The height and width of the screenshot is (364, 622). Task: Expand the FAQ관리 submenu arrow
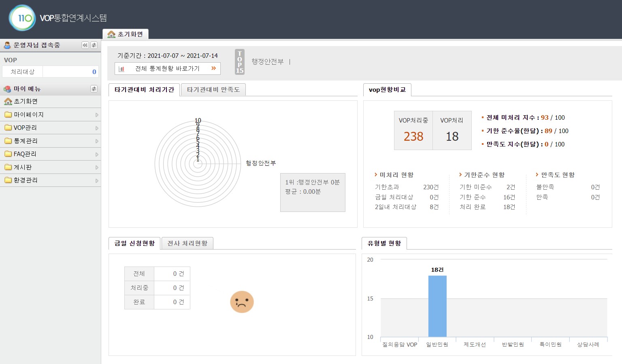pos(97,154)
